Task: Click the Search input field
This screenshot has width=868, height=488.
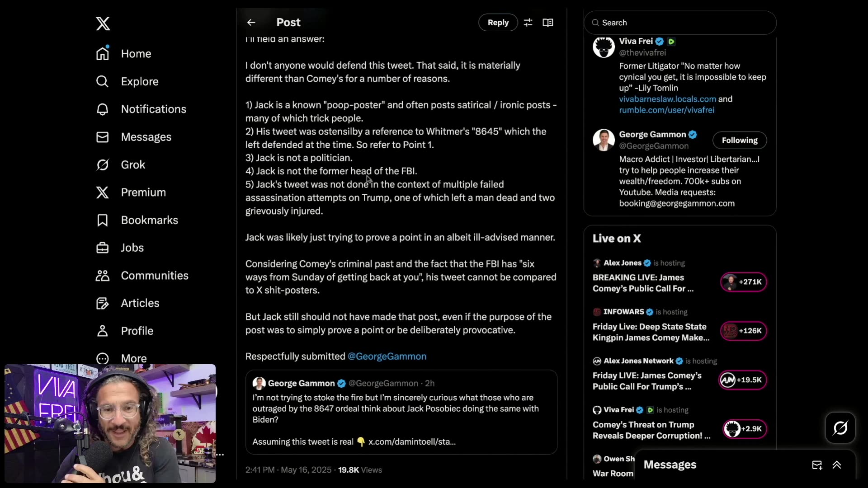Action: (x=680, y=23)
